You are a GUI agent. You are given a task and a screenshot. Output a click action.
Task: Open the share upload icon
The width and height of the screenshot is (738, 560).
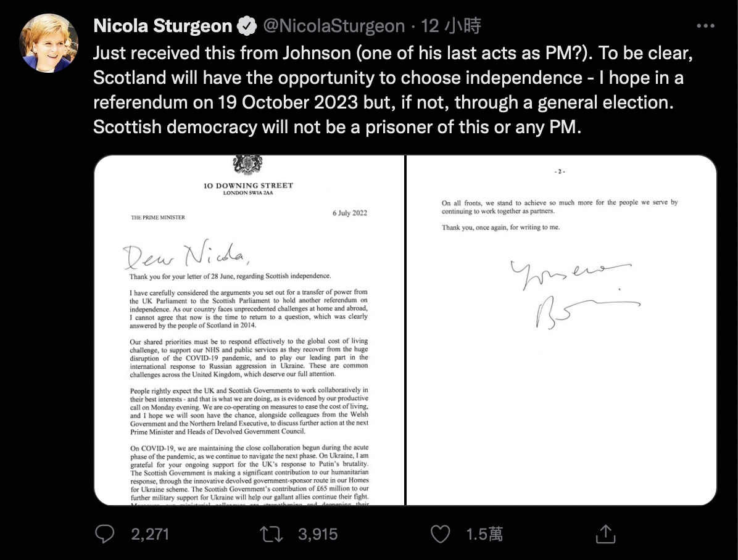click(x=606, y=534)
